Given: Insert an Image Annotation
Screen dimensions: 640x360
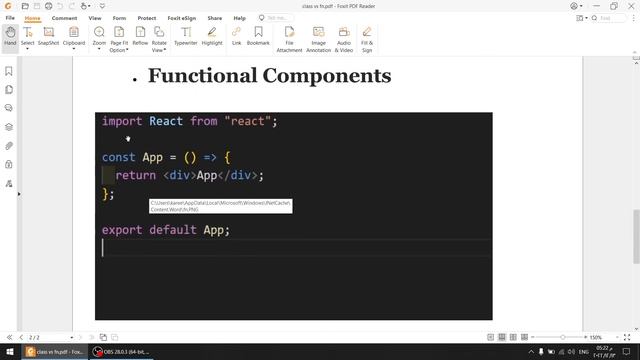Looking at the screenshot, I should point(318,39).
